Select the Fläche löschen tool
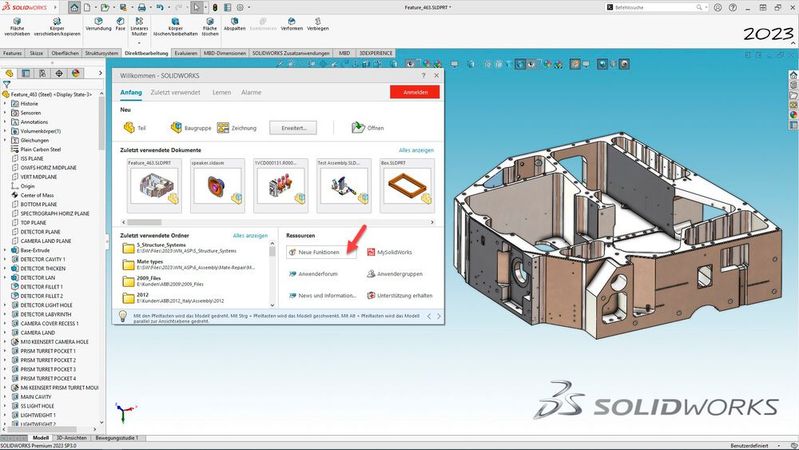This screenshot has height=450, width=799. pos(210,27)
